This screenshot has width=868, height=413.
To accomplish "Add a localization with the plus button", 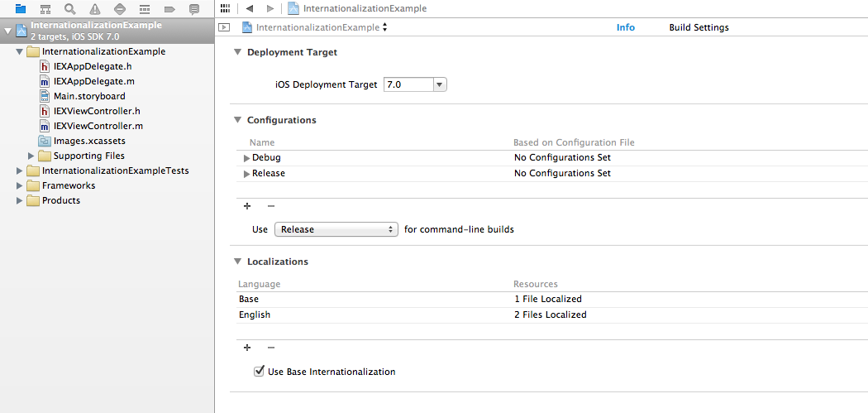I will 247,348.
